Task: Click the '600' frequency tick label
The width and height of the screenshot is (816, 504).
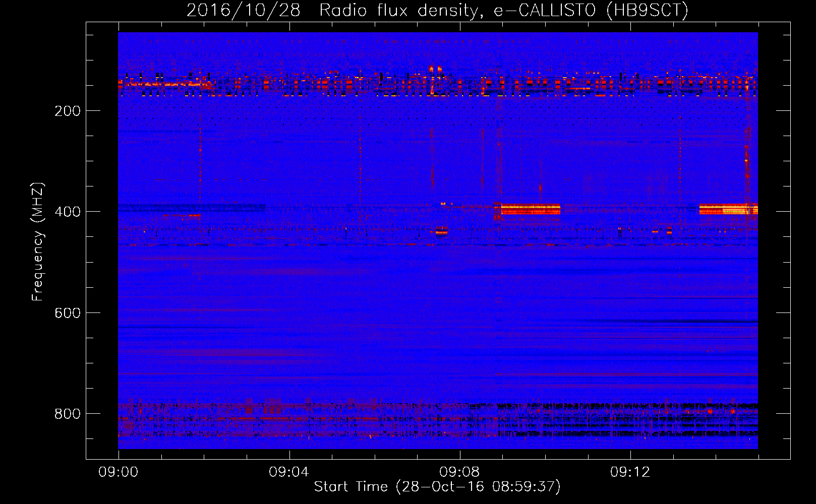Action: point(68,313)
